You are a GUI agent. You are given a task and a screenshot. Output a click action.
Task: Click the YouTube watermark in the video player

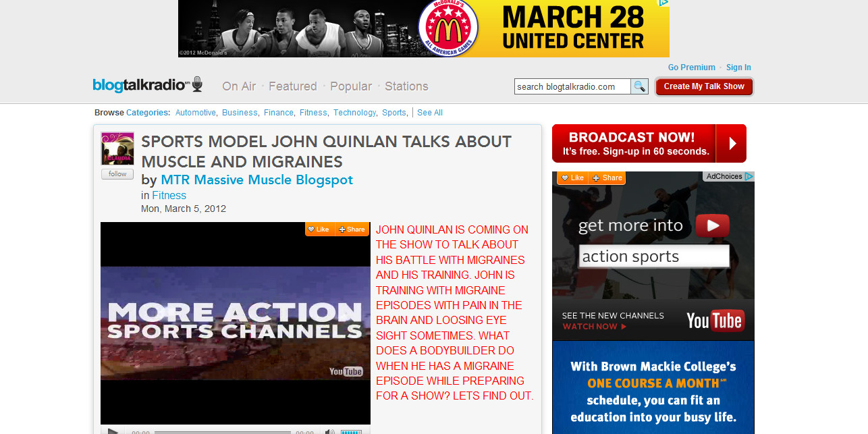click(346, 371)
